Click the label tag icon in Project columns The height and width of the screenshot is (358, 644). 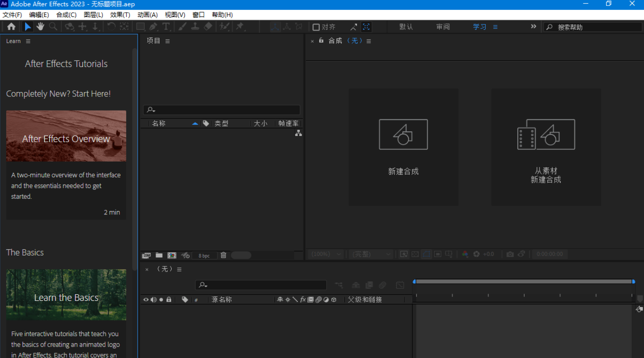tap(206, 123)
